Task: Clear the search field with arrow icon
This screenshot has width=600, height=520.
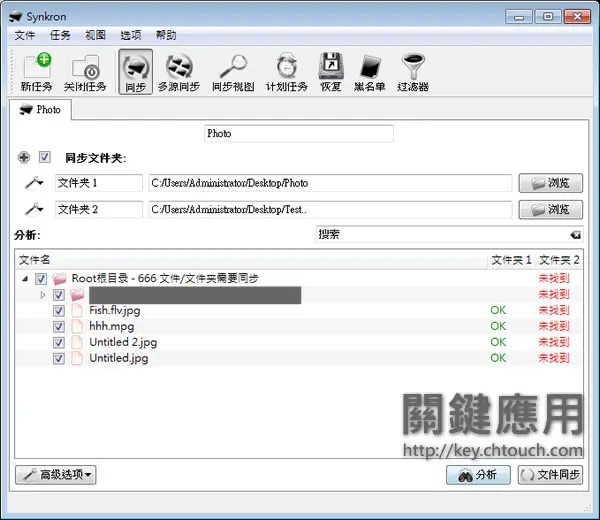Action: tap(576, 235)
